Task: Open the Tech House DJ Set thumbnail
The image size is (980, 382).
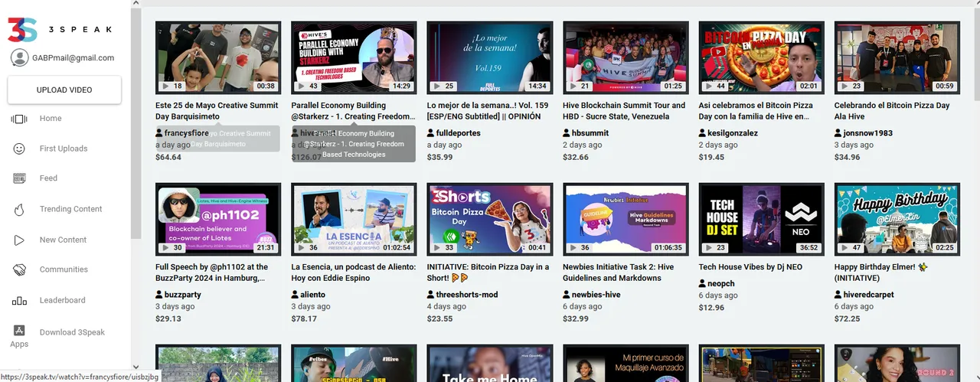Action: (x=762, y=219)
